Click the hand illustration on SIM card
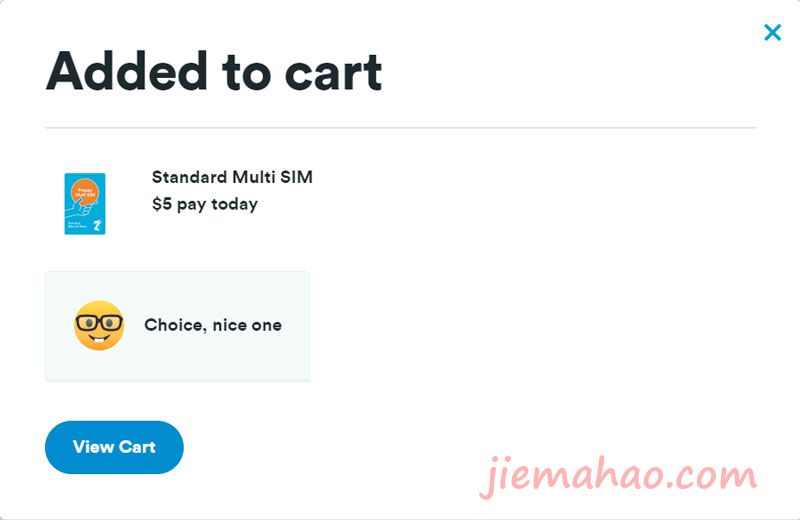The image size is (800, 520). click(80, 210)
